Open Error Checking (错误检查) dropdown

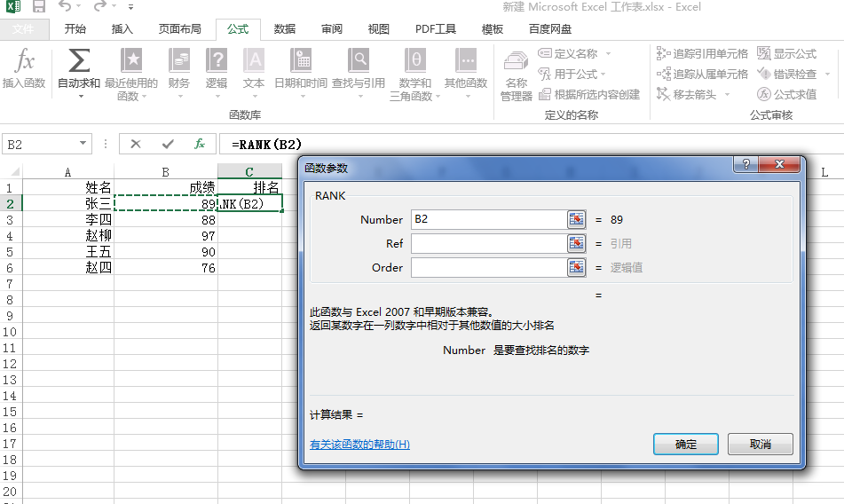tap(828, 75)
